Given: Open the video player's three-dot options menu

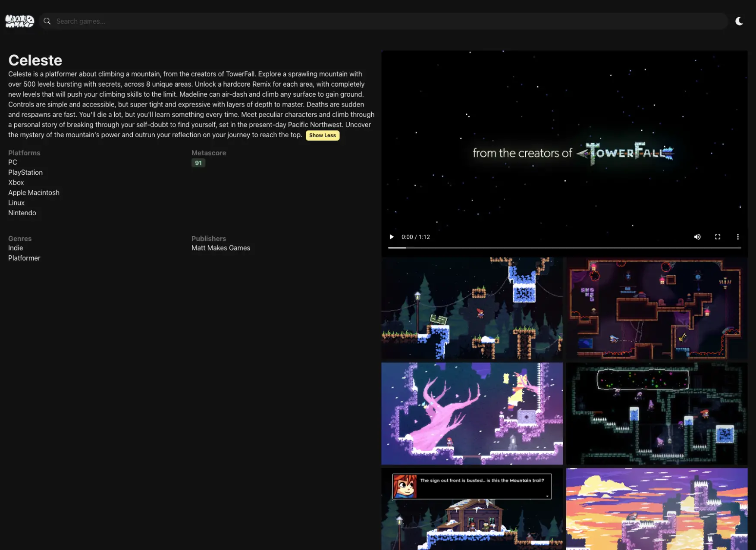Looking at the screenshot, I should [x=738, y=237].
